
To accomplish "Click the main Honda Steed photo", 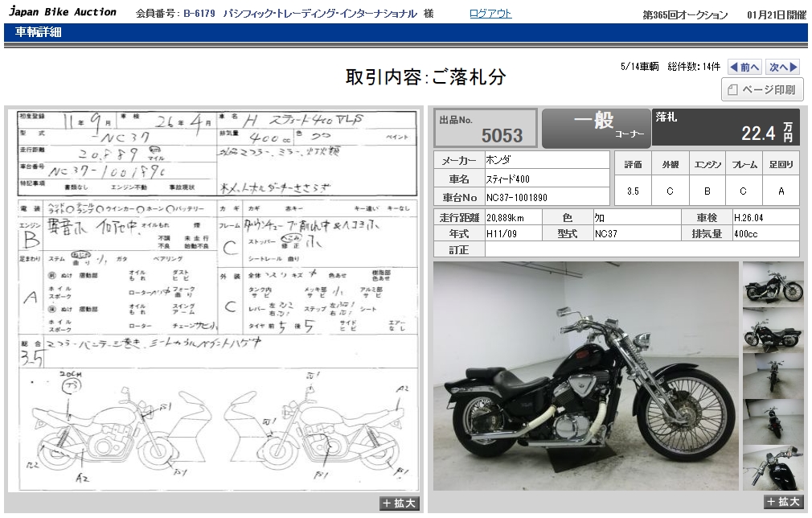I will click(x=585, y=376).
